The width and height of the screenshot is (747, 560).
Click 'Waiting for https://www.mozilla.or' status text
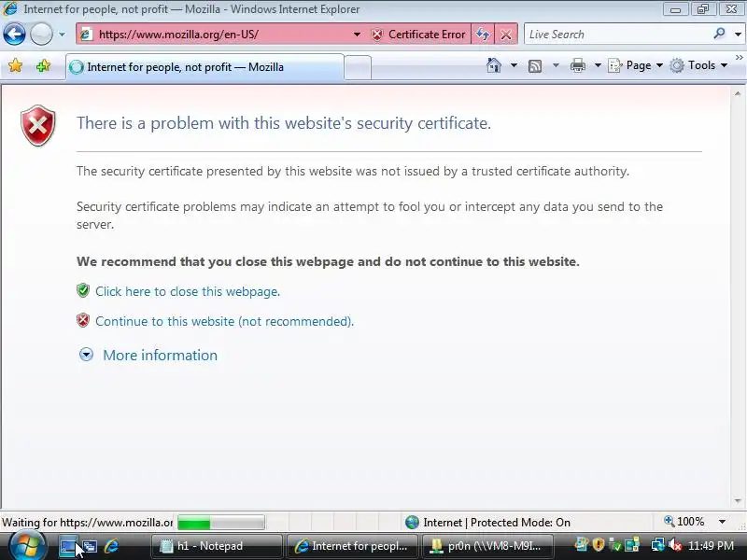pos(87,523)
